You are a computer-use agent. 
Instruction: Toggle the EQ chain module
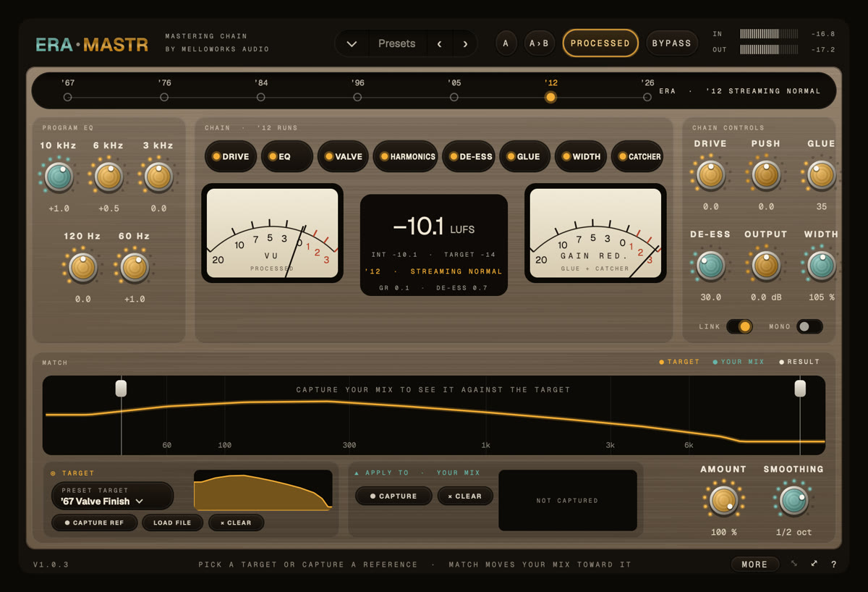pyautogui.click(x=287, y=156)
